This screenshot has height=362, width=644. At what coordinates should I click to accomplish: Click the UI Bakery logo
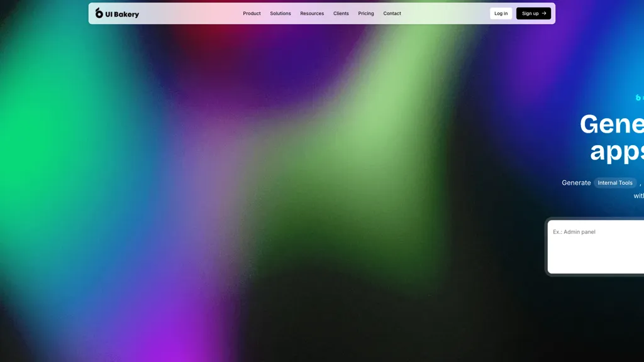(x=117, y=14)
